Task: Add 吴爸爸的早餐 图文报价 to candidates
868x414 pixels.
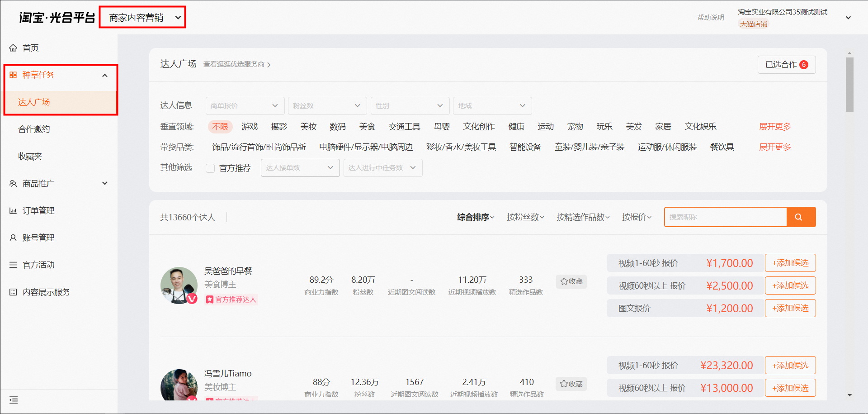Action: pyautogui.click(x=790, y=308)
